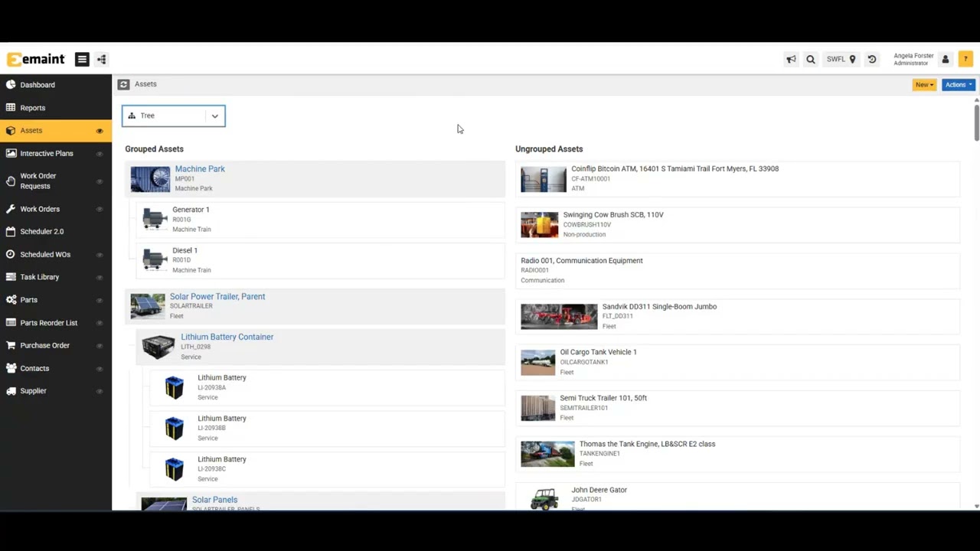The height and width of the screenshot is (551, 980).
Task: Open Supplier in sidebar
Action: (56, 391)
